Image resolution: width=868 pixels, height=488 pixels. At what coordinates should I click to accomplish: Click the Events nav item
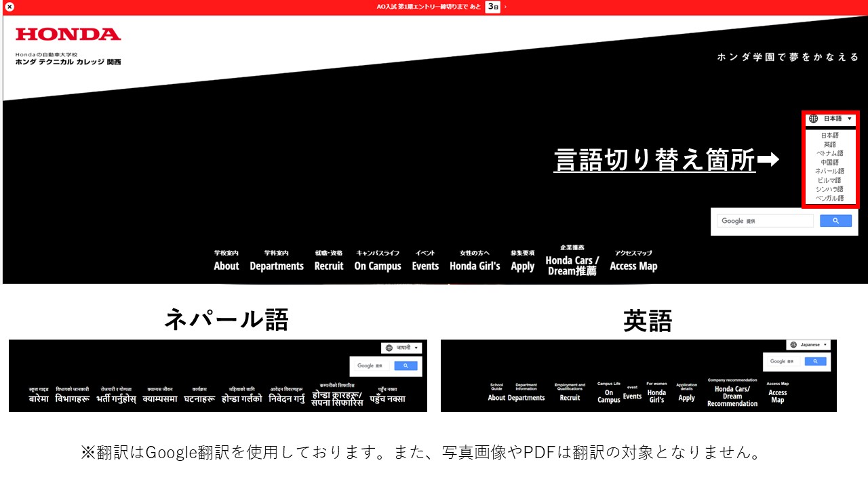[425, 266]
